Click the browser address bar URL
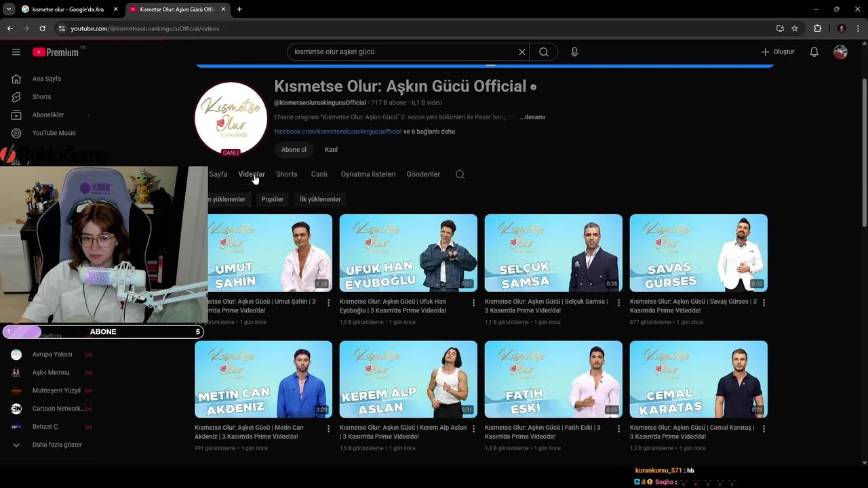Image resolution: width=868 pixels, height=488 pixels. (x=145, y=28)
